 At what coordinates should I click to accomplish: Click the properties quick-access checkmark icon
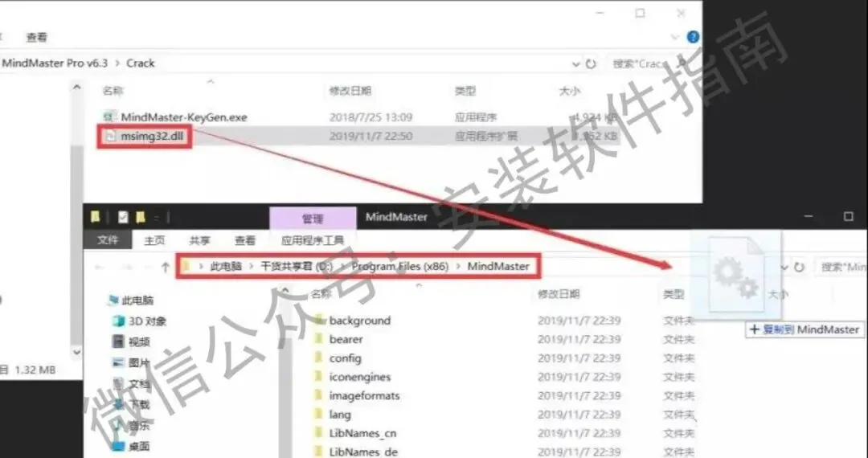point(123,217)
